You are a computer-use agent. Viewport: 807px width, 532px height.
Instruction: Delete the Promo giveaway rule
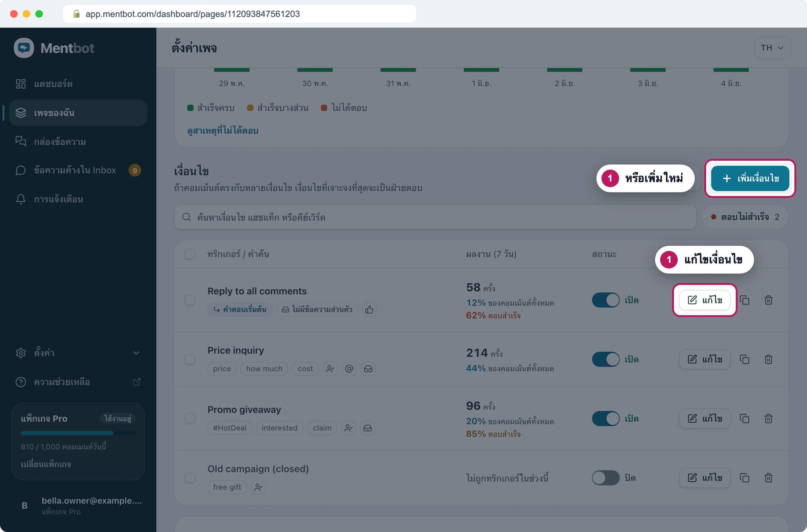[x=768, y=418]
